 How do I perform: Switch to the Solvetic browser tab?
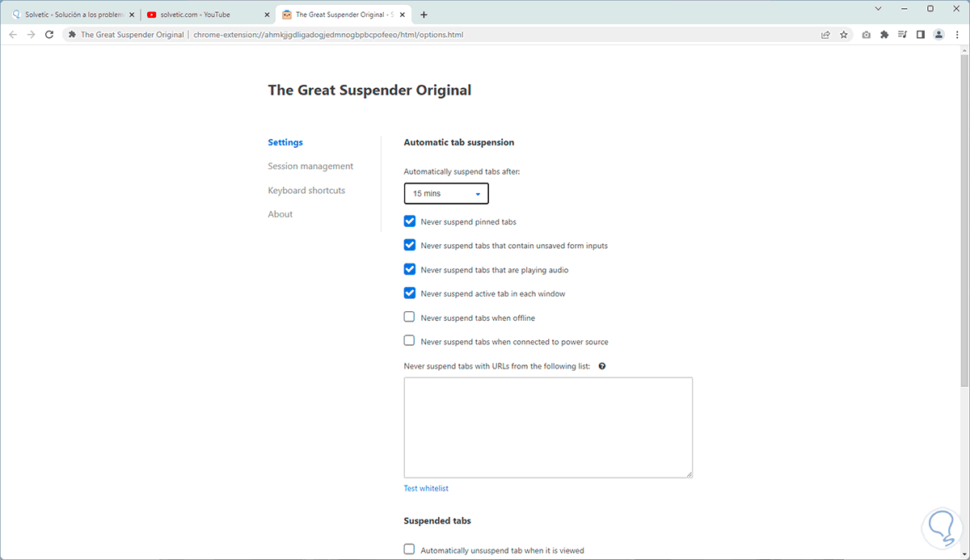[71, 15]
